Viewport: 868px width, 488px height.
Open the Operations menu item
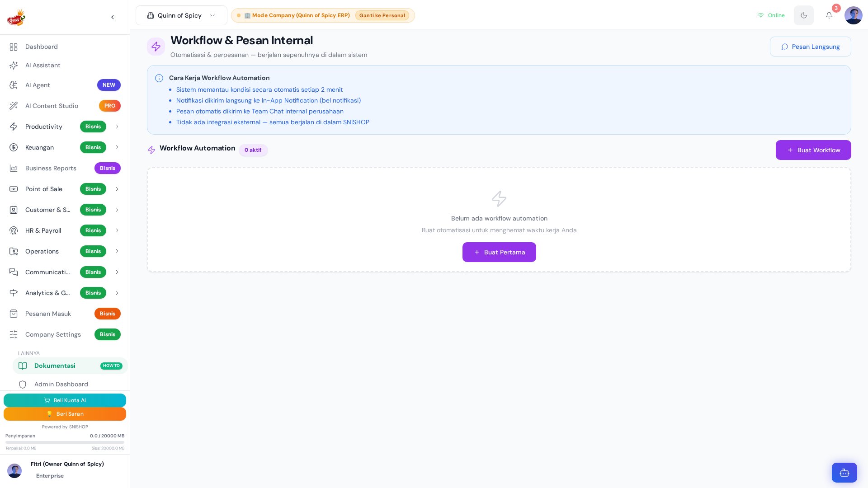[x=65, y=251]
